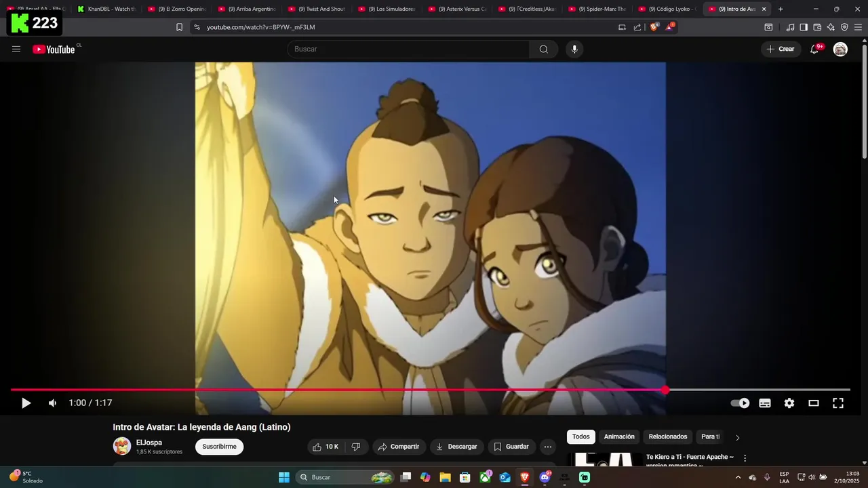Enter fullscreen video mode
Screen dimensions: 868x488
(x=838, y=403)
